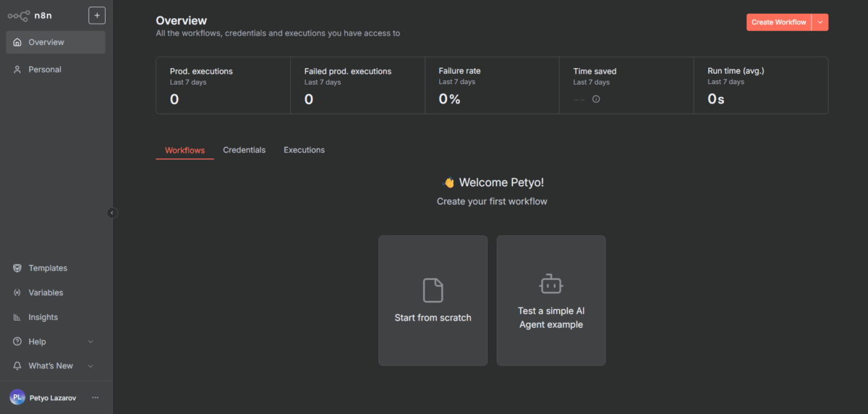The width and height of the screenshot is (868, 414).
Task: Expand the Help chevron
Action: coord(90,342)
